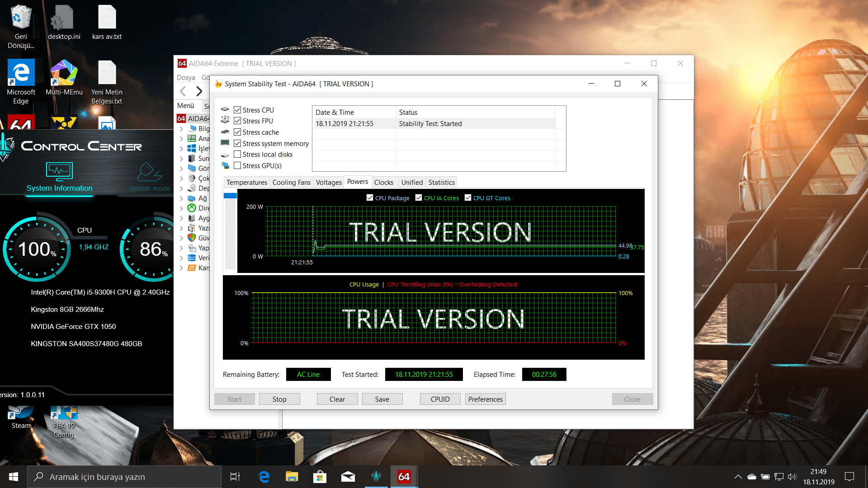Expand the DirectX tree node
Viewport: 868px width, 488px height.
(181, 208)
